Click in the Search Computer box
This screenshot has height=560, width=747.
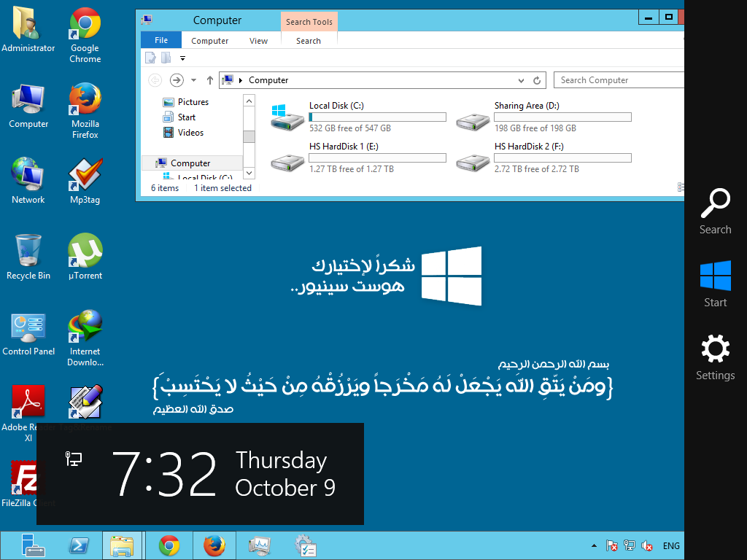click(x=619, y=80)
